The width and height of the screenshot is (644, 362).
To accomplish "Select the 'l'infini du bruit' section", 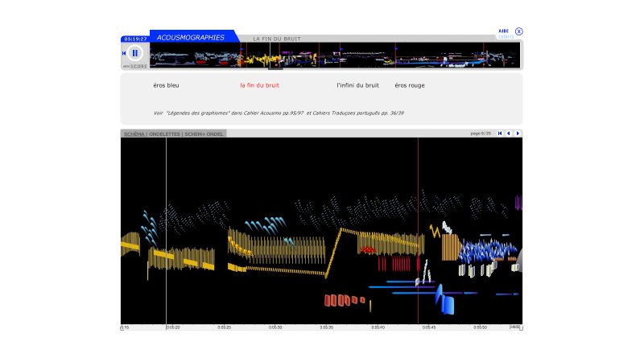I will [x=357, y=85].
